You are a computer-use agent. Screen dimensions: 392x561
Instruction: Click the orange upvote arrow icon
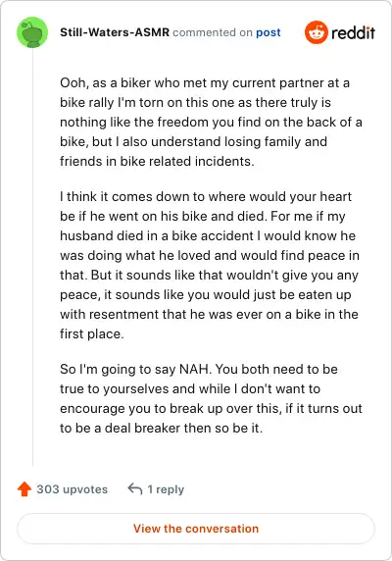(24, 489)
